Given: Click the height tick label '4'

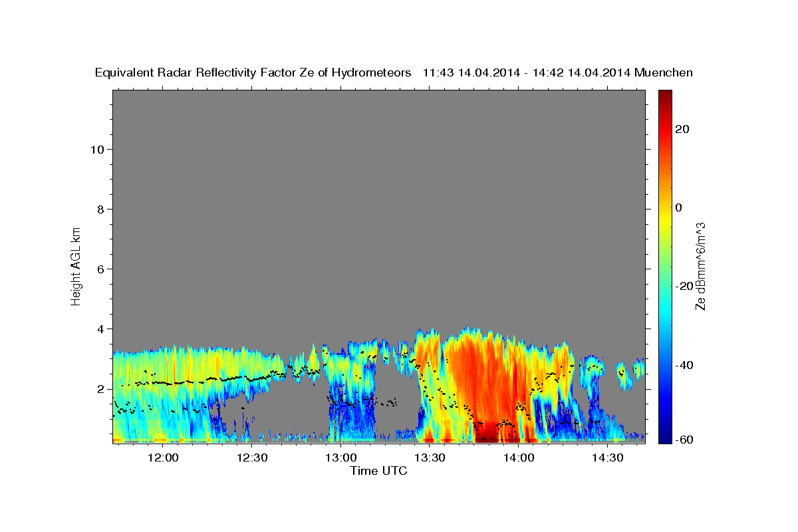Looking at the screenshot, I should pos(102,329).
